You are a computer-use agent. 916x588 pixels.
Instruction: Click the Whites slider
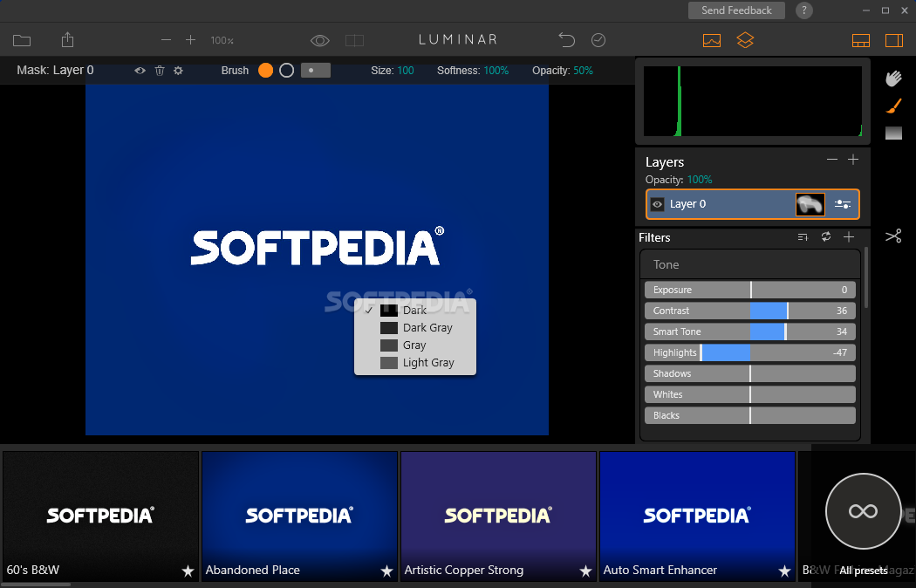pyautogui.click(x=750, y=394)
